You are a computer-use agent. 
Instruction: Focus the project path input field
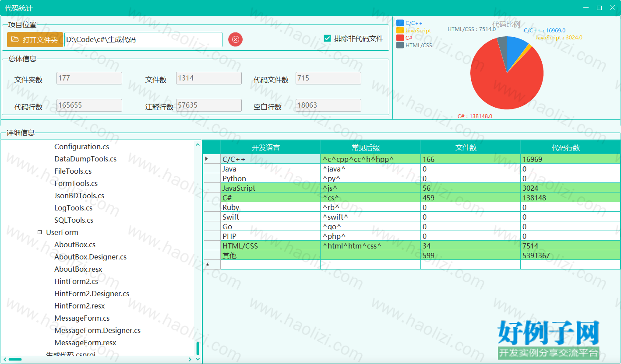[x=143, y=39]
